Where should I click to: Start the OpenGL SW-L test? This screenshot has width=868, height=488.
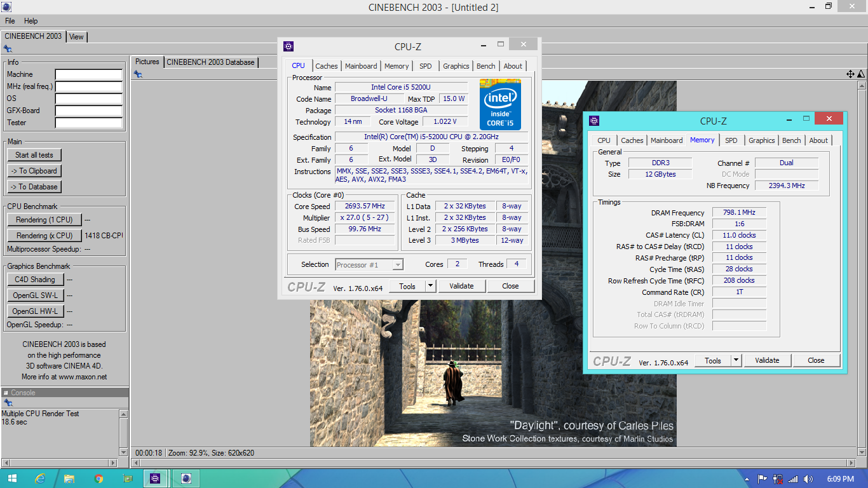(35, 295)
